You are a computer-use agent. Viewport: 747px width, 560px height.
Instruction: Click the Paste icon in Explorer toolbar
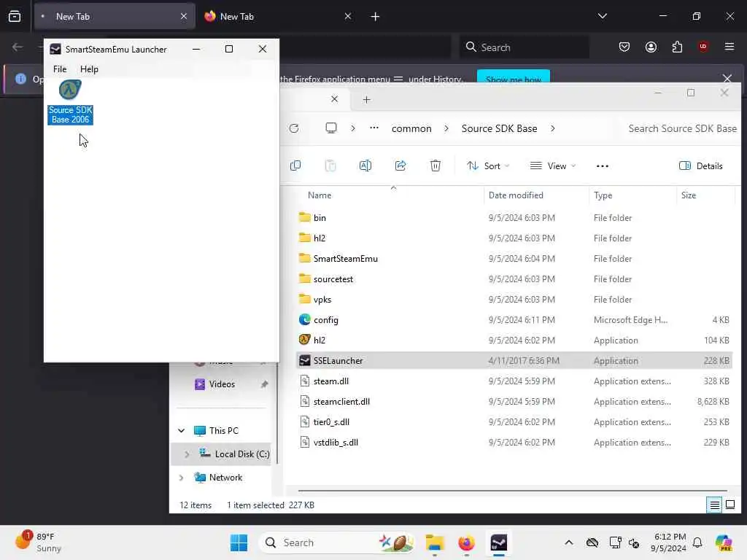pos(330,166)
